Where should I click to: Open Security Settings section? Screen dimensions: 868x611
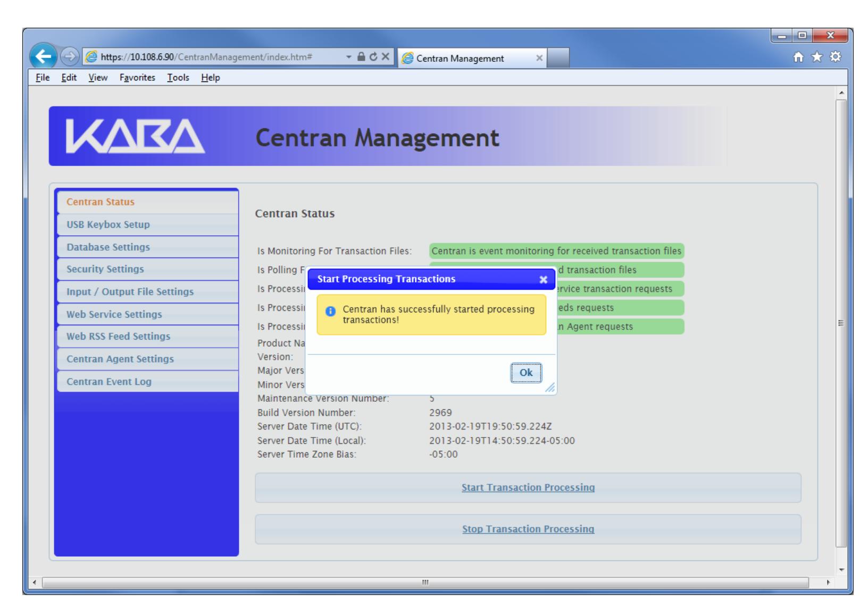click(147, 269)
